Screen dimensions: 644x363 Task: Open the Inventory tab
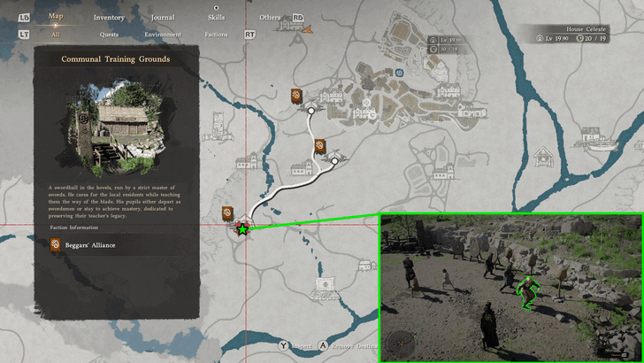click(x=109, y=18)
